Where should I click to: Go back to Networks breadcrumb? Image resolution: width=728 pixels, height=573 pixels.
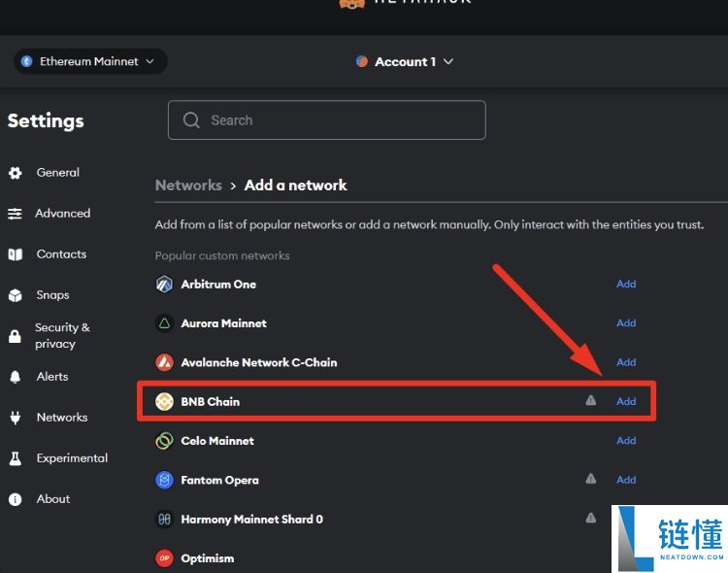click(x=188, y=185)
